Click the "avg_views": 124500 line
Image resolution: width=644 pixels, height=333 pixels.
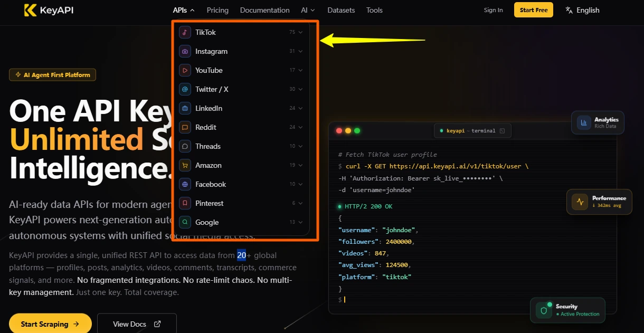tap(374, 265)
